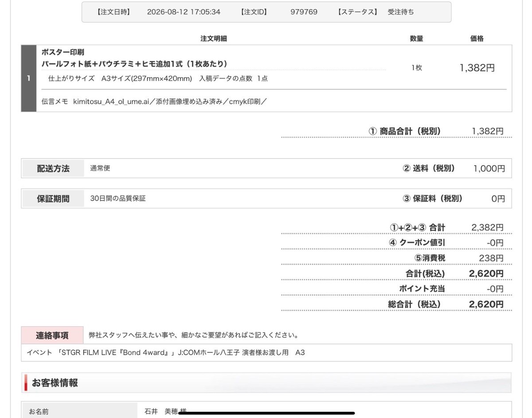Click the 総合計 amount 2,620円
The width and height of the screenshot is (532, 418).
[x=486, y=304]
